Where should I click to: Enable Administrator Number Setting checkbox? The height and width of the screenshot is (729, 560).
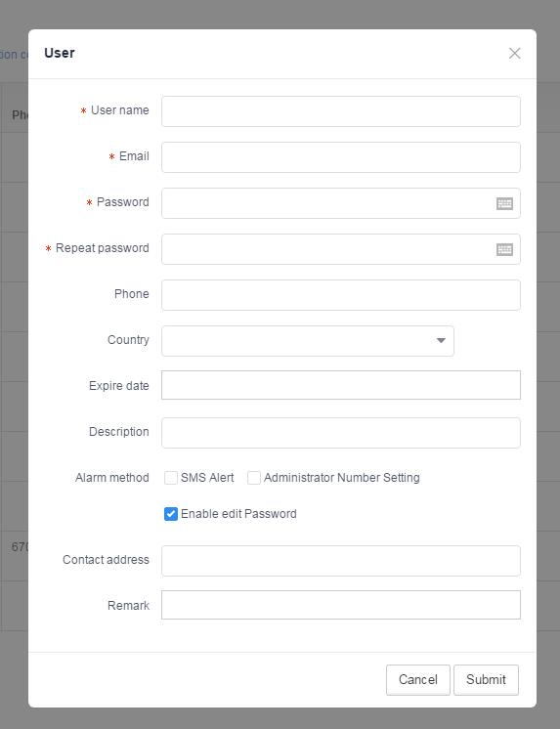[x=253, y=478]
